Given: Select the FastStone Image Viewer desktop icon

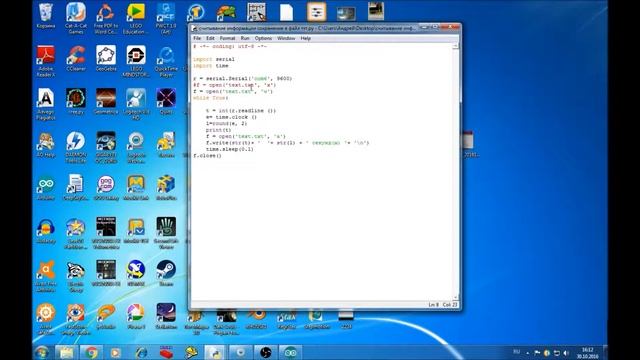Looking at the screenshot, I should pyautogui.click(x=76, y=319).
